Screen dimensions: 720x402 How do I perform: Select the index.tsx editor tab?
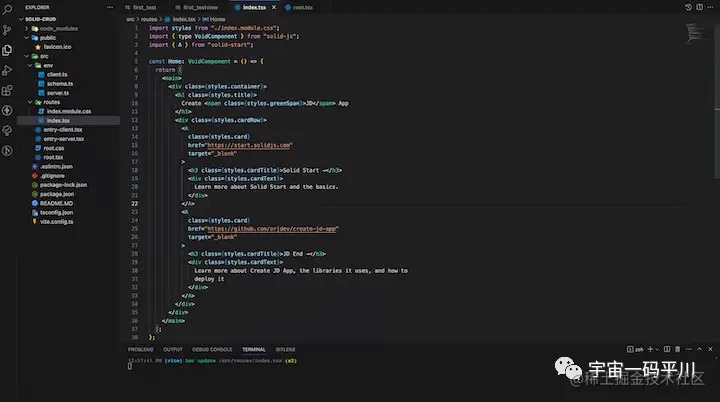click(254, 7)
